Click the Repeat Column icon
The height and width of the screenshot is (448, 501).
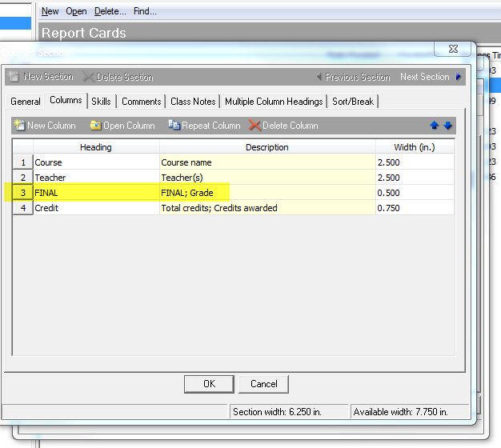(174, 125)
